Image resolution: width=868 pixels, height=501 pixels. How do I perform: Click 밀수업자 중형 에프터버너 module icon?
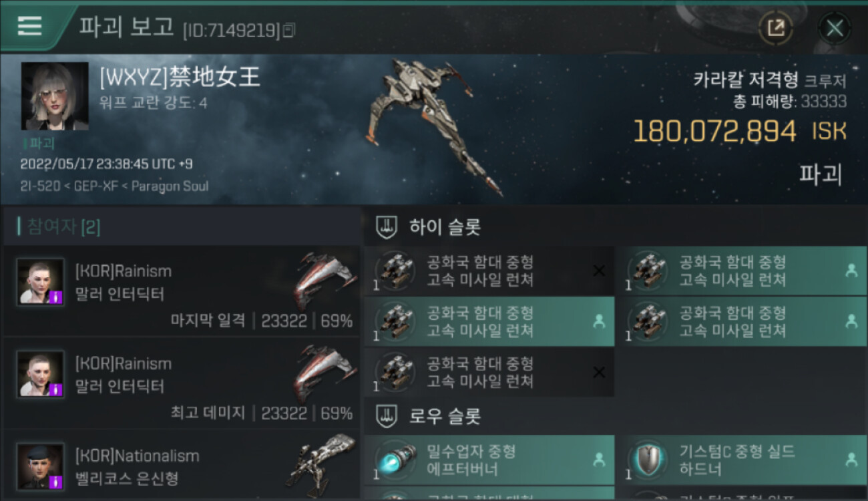(x=395, y=460)
